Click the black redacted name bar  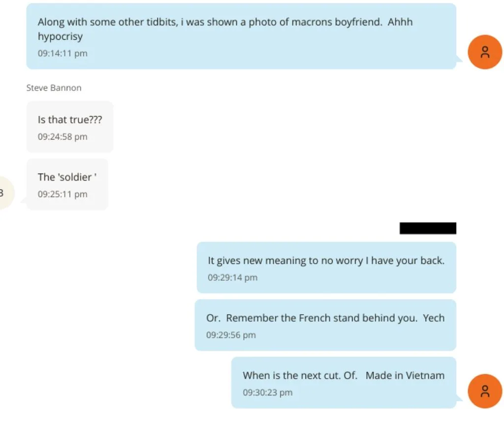428,228
